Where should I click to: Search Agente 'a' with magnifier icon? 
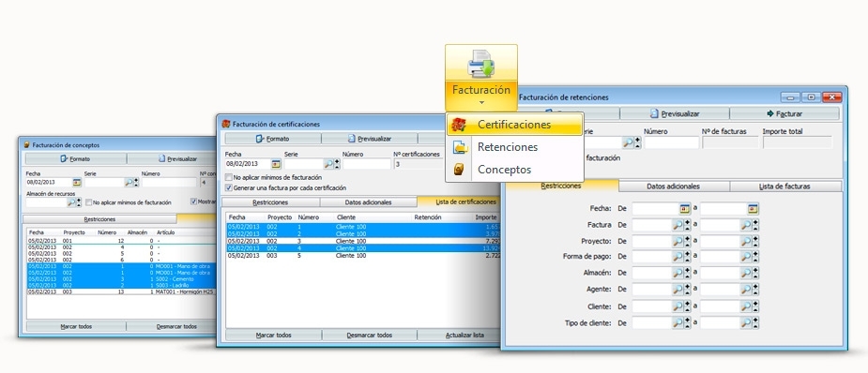click(x=746, y=290)
